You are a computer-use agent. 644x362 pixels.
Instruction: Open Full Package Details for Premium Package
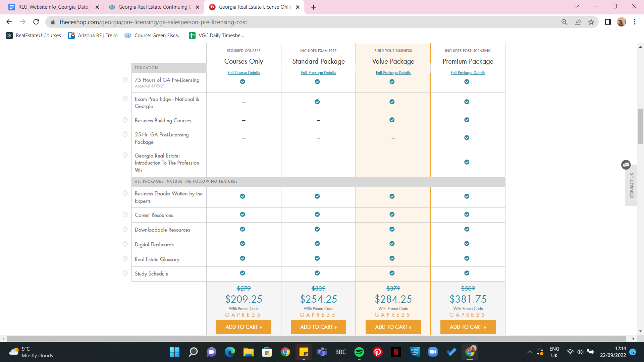468,73
